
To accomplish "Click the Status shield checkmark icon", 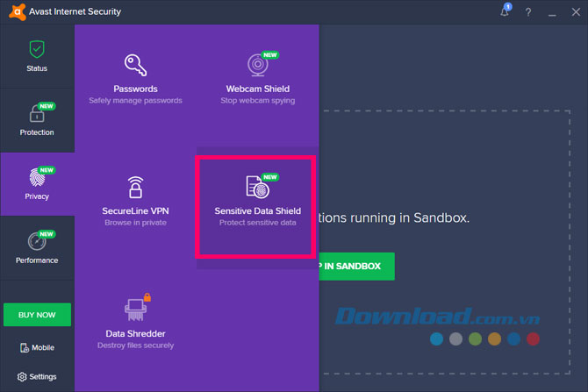I will coord(37,49).
